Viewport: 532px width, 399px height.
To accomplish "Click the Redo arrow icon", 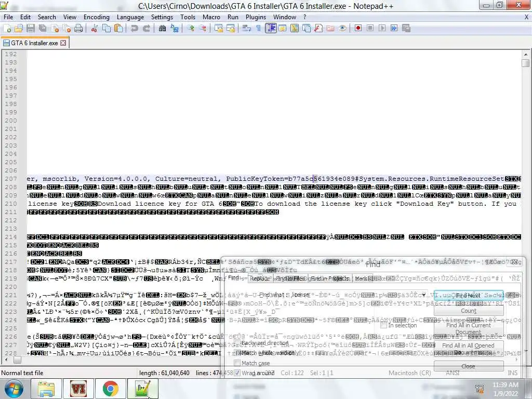I will coord(146,29).
